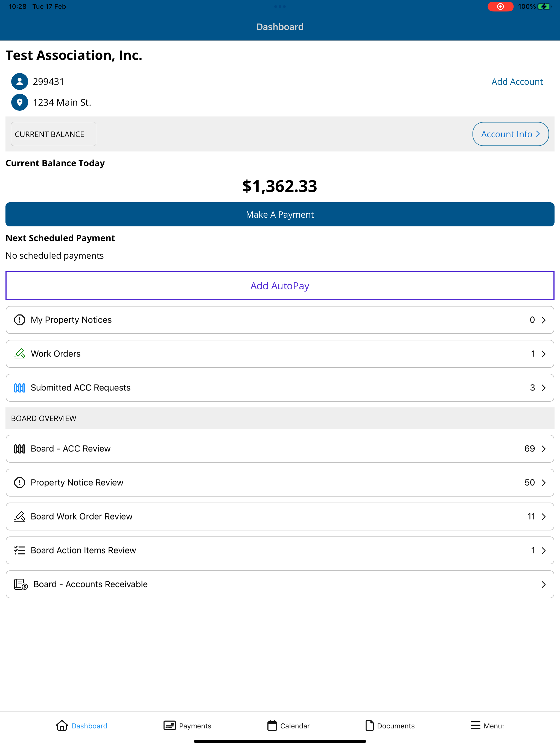Tap Make A Payment button

coord(280,214)
